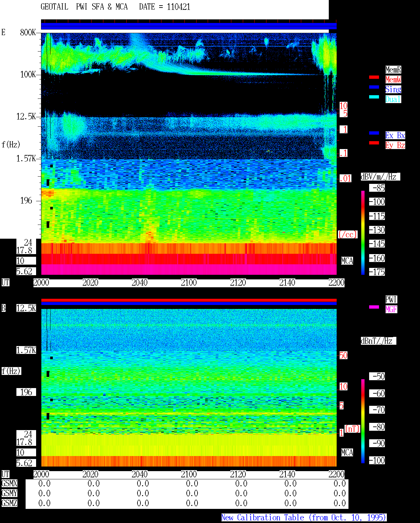The height and width of the screenshot is (523, 420).
Task: Click the MCA label beside E panel
Action: coord(347,261)
